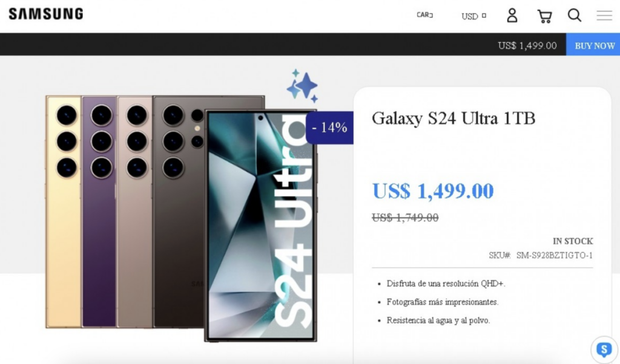Open the shopping cart icon
The width and height of the screenshot is (620, 364).
[544, 16]
